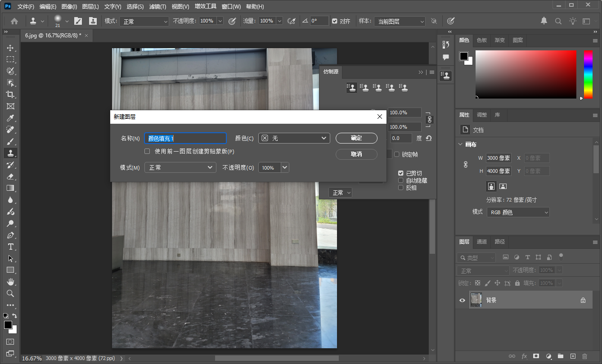Select the Brush tool in the toolbar
This screenshot has height=364, width=602.
(11, 141)
